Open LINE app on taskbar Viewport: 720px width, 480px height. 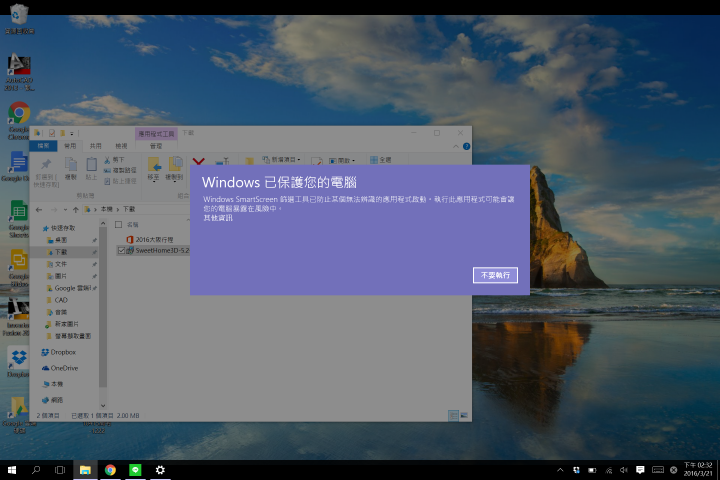point(135,470)
